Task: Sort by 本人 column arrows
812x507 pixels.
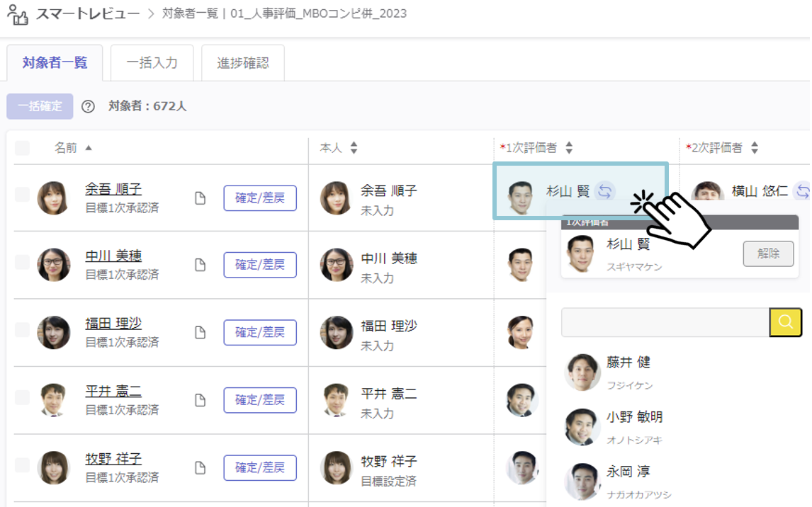Action: 354,148
